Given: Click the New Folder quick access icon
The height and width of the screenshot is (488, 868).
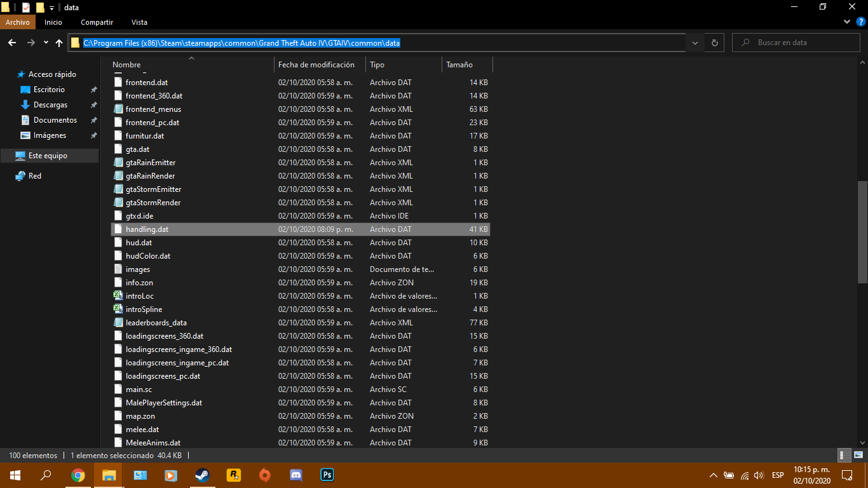Looking at the screenshot, I should tap(40, 7).
